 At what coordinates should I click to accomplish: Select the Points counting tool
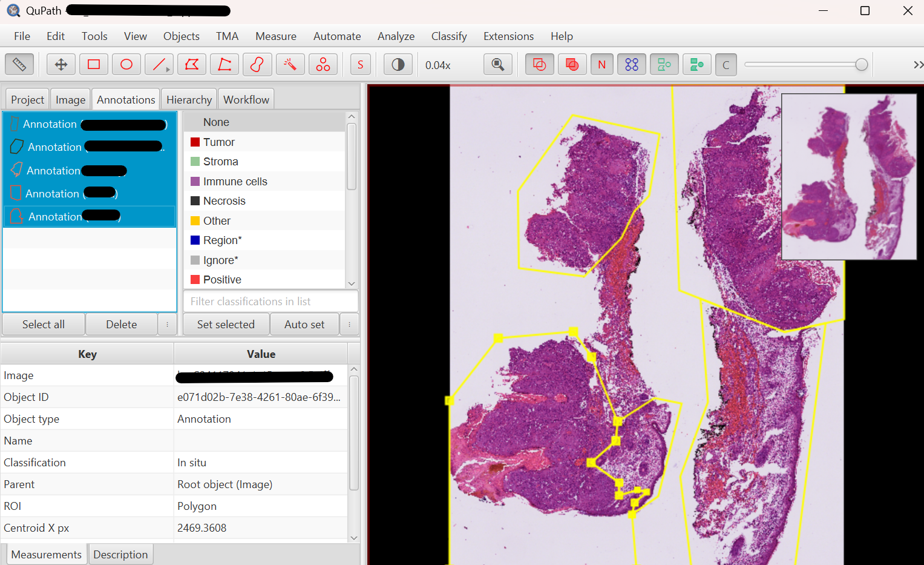click(323, 64)
